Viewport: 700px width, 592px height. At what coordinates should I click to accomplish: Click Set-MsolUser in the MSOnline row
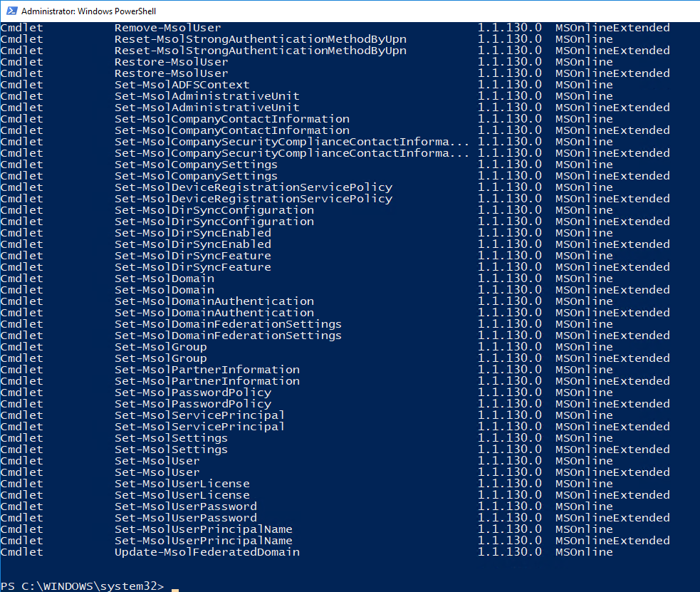pyautogui.click(x=157, y=461)
